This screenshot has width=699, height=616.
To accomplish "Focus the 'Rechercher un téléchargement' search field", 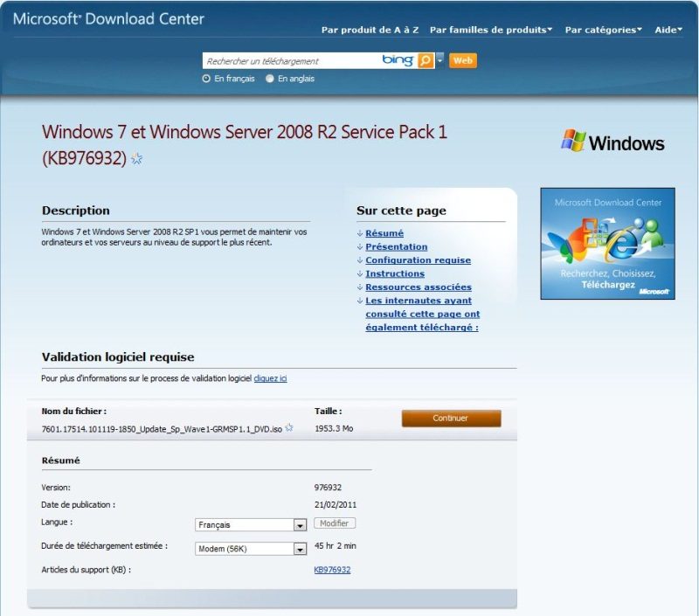I will pyautogui.click(x=291, y=60).
